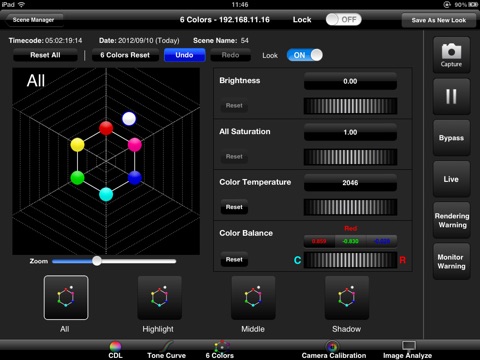480x360 pixels.
Task: Select the Shadow hexagon icon
Action: point(347,298)
